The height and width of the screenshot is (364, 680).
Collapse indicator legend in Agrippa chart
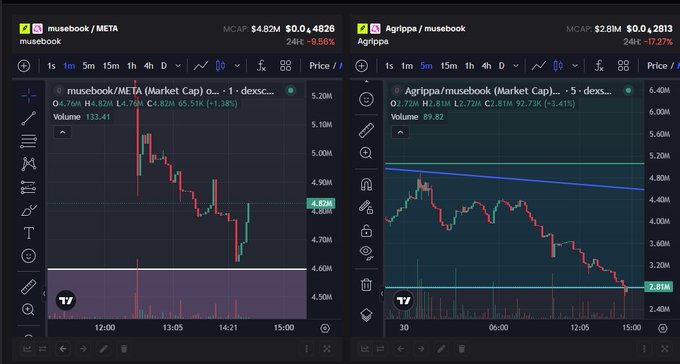(400, 132)
